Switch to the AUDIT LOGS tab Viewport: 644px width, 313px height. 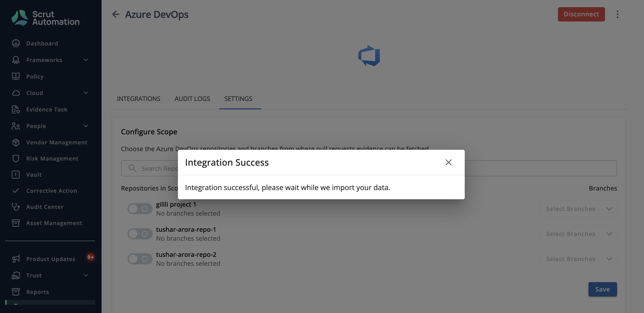pyautogui.click(x=192, y=99)
